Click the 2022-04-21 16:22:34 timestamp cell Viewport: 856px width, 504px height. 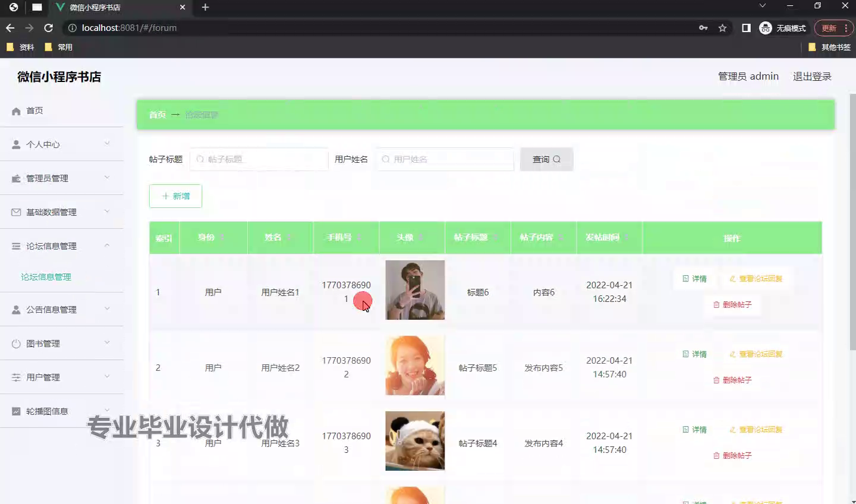click(609, 292)
